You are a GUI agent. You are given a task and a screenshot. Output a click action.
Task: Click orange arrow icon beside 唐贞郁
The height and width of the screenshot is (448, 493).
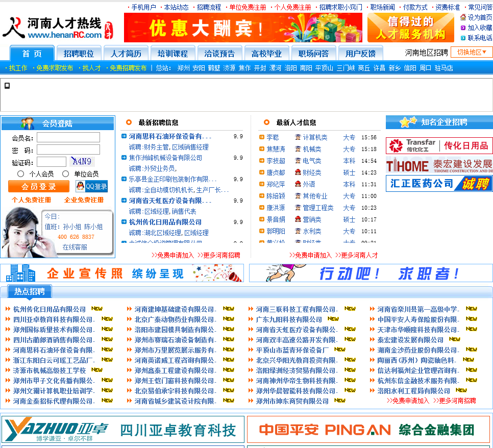[262, 172]
